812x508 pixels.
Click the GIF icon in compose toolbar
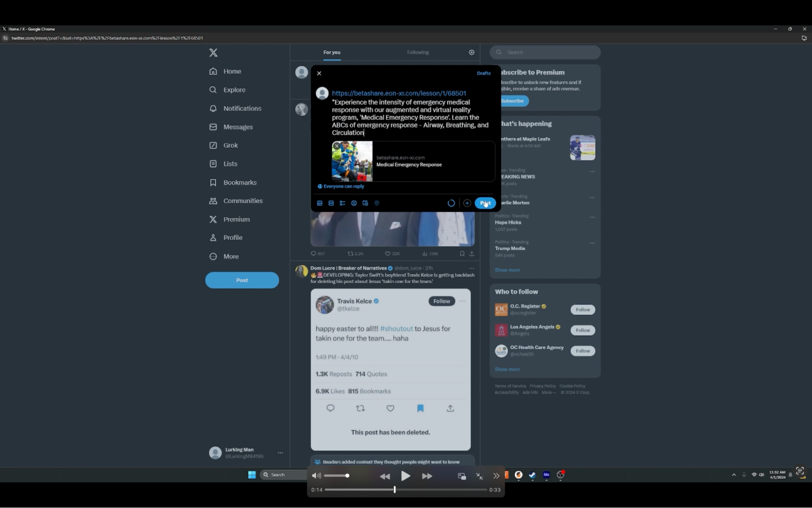pos(331,203)
